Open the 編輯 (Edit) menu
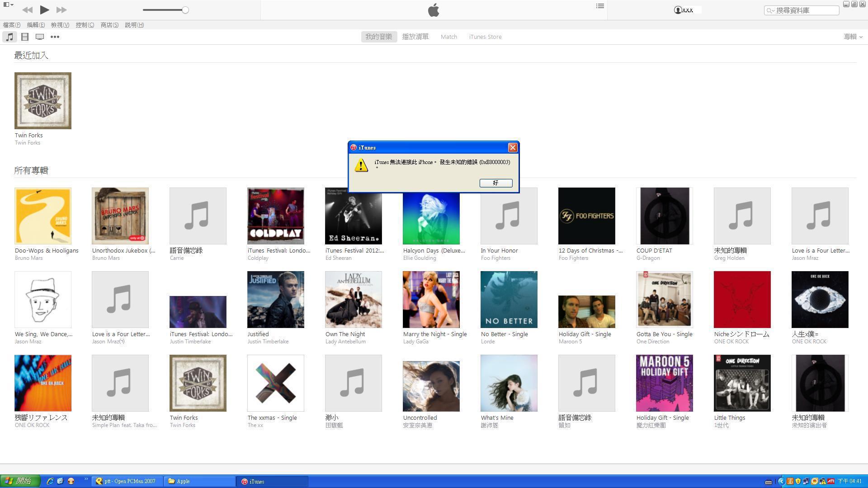Image resolution: width=868 pixels, height=488 pixels. point(36,25)
